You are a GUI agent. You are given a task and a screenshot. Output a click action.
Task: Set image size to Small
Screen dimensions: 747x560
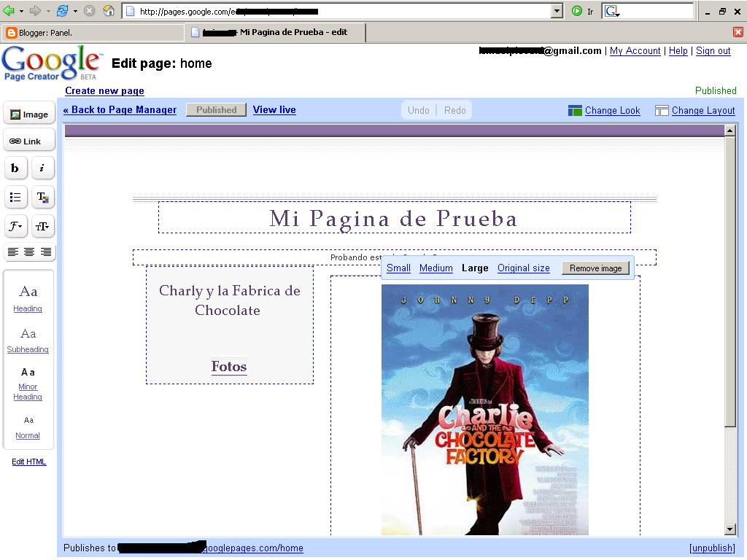coord(399,268)
